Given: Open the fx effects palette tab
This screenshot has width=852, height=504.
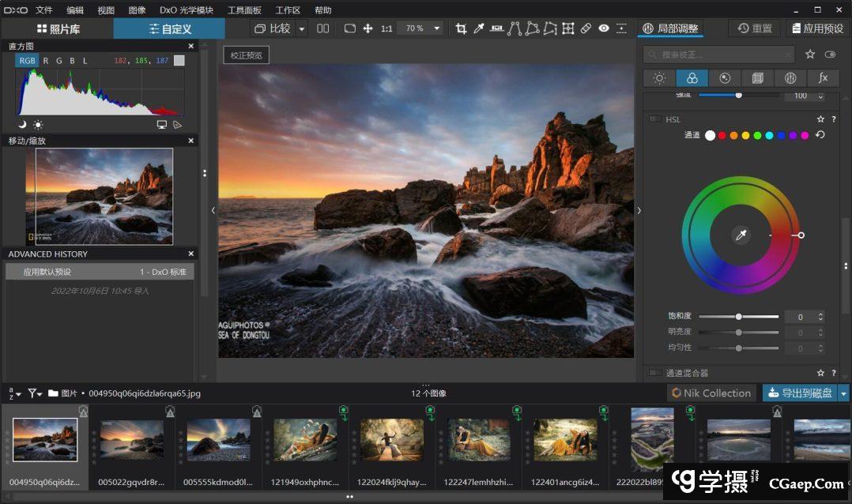Looking at the screenshot, I should click(823, 78).
